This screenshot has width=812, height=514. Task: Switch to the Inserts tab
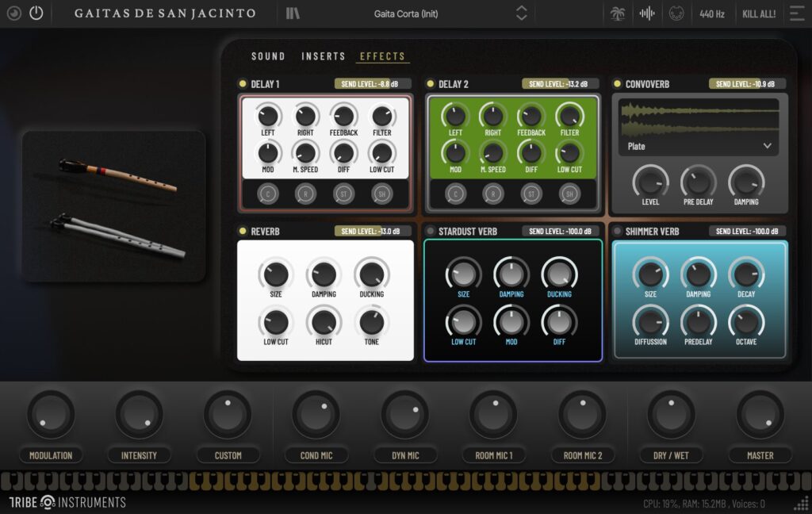324,56
